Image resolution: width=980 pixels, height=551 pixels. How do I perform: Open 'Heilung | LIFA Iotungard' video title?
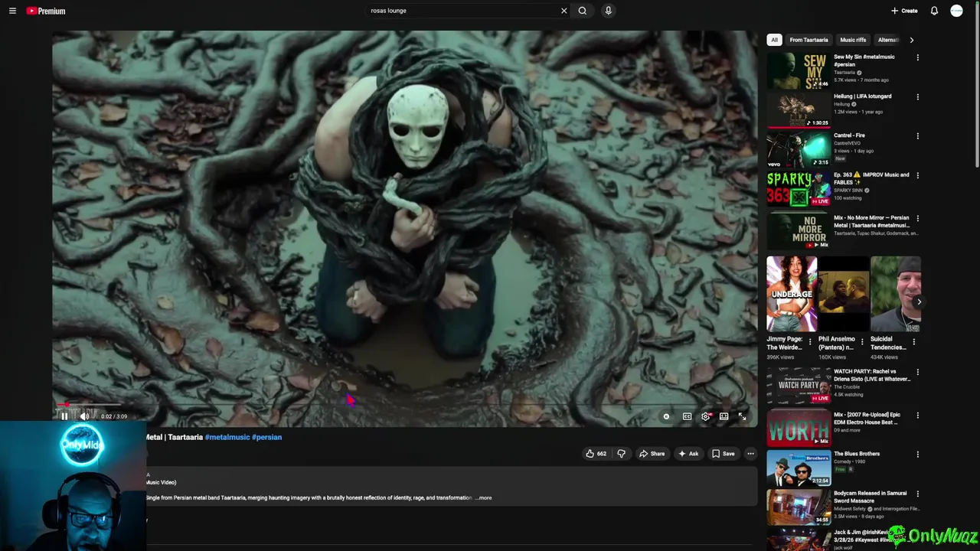(862, 96)
